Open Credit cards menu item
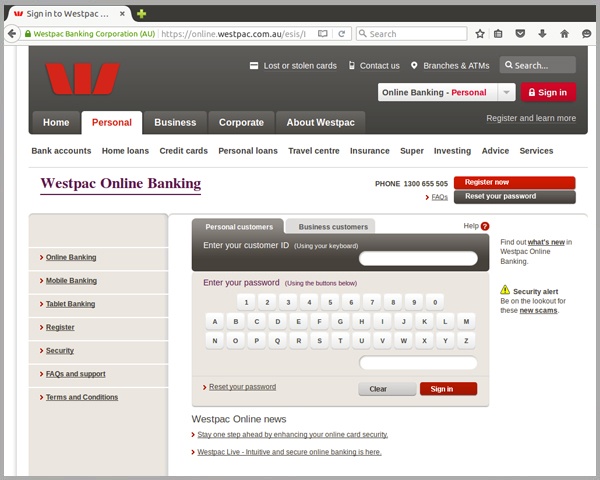The height and width of the screenshot is (480, 600). 184,151
